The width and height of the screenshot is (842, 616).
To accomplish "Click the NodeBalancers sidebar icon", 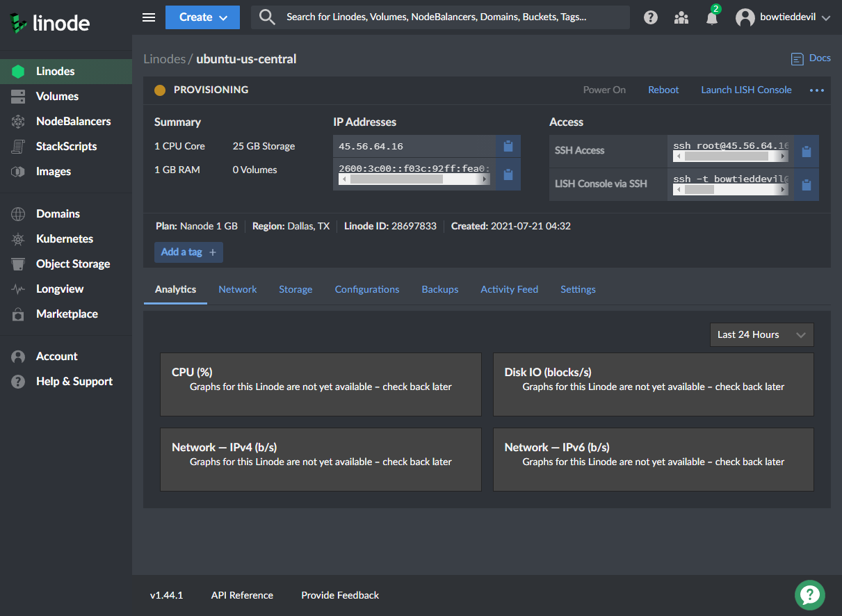I will (18, 121).
